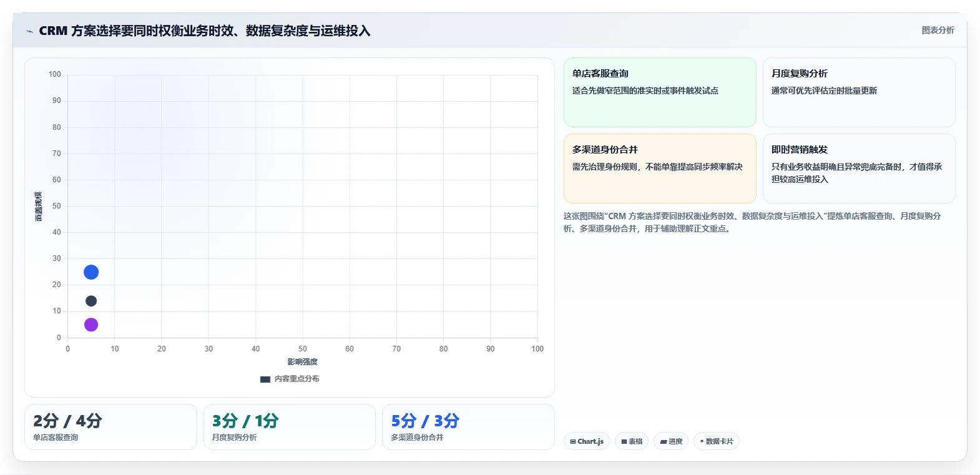This screenshot has height=475, width=980.
Task: Open the 单店客服查询 green card
Action: point(660,92)
